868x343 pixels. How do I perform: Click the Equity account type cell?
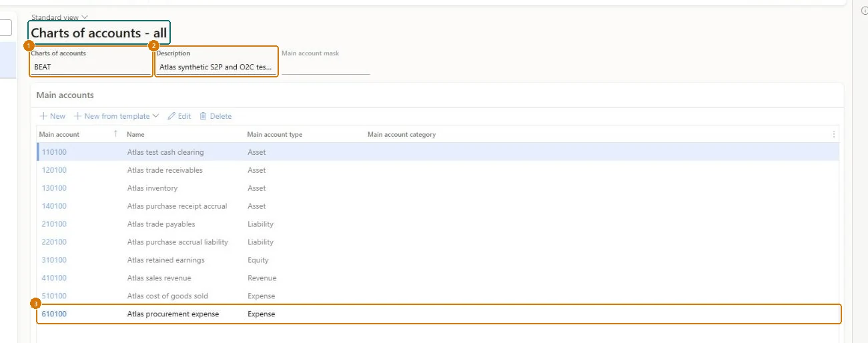[x=258, y=260]
